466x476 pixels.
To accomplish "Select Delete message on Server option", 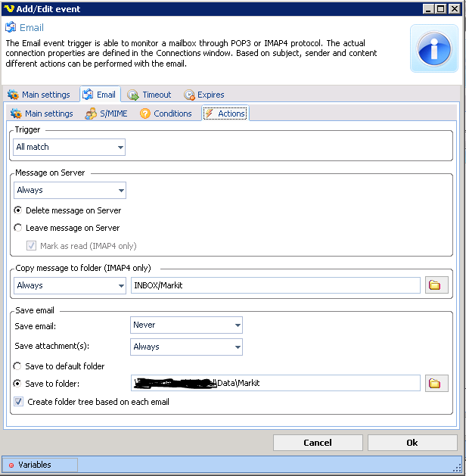I will [x=18, y=210].
